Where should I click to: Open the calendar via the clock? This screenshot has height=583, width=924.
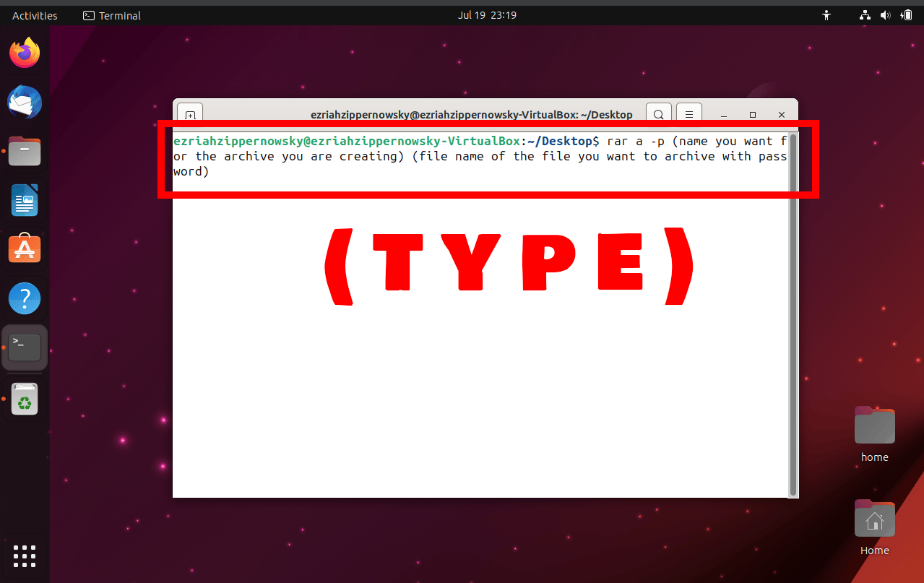pos(487,14)
